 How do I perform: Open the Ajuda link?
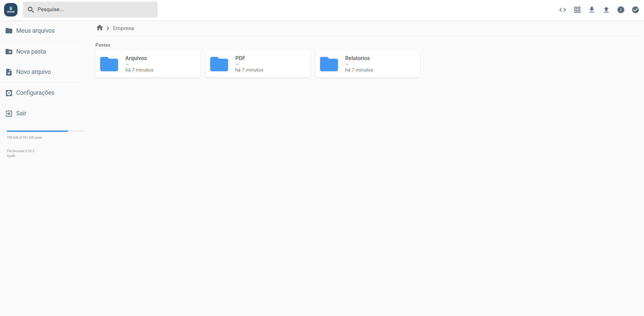pyautogui.click(x=10, y=155)
